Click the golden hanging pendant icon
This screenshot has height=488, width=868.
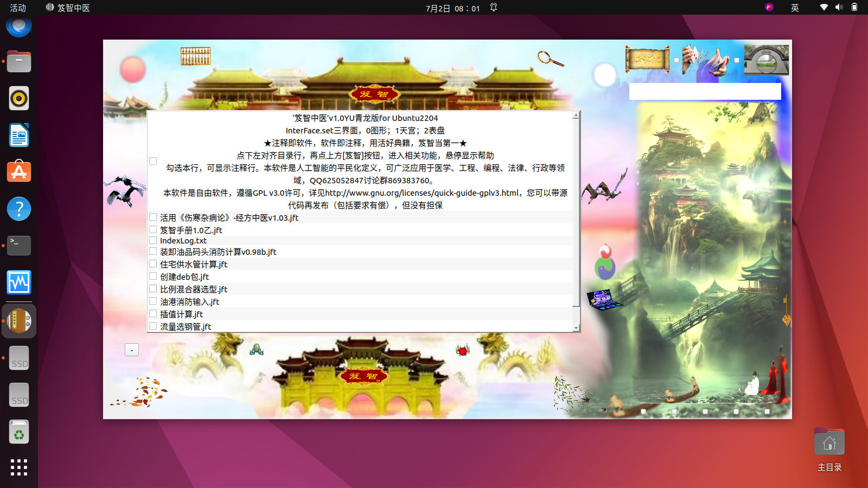pos(786,311)
